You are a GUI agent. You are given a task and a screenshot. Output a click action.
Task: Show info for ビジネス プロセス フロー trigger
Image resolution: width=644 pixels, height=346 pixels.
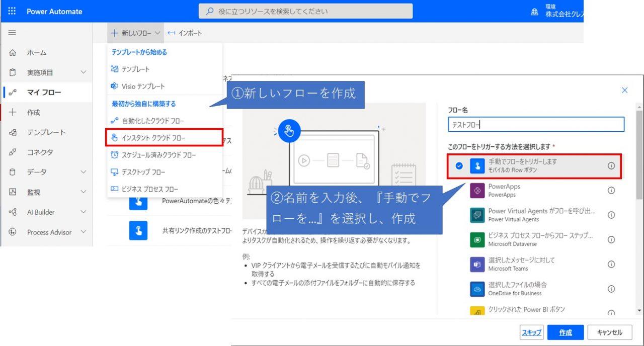[611, 240]
